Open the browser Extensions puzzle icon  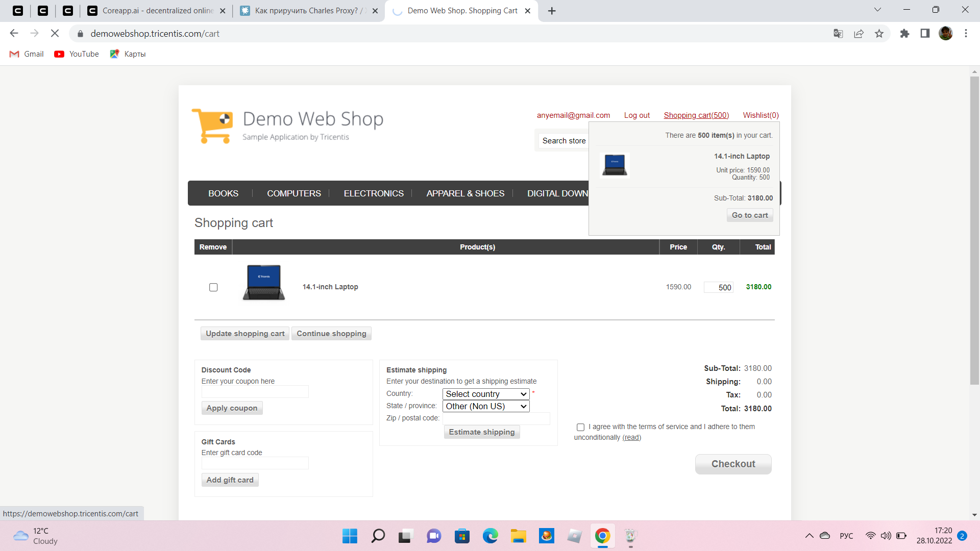coord(904,34)
